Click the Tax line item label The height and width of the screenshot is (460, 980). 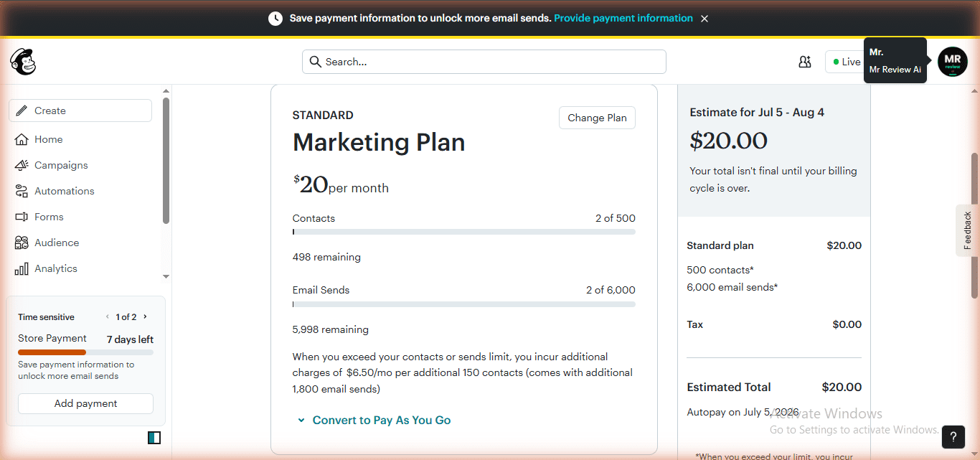coord(695,324)
